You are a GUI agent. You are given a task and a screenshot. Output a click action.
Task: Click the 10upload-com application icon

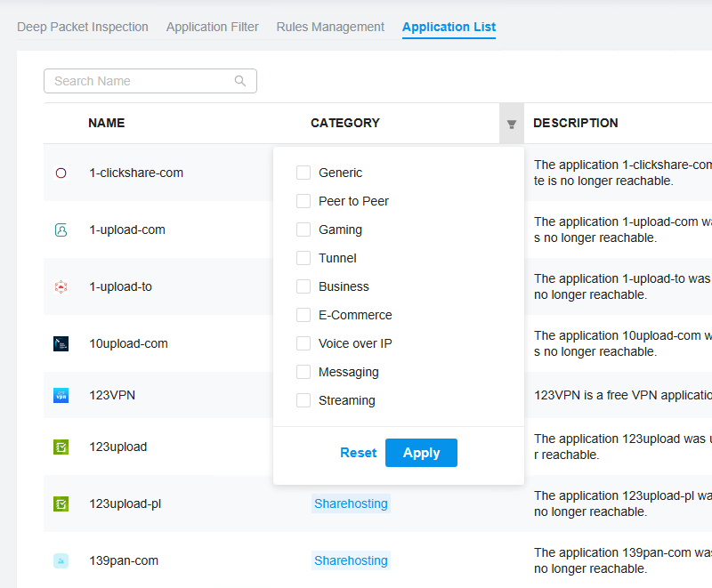point(61,343)
